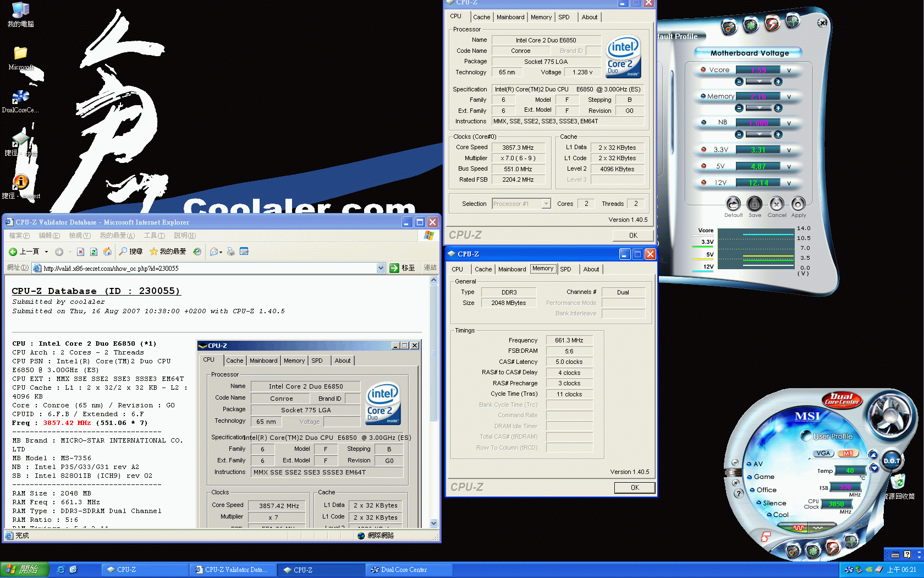Viewport: 924px width, 578px height.
Task: Click the D.O.T button on the MSI dial
Action: point(891,461)
